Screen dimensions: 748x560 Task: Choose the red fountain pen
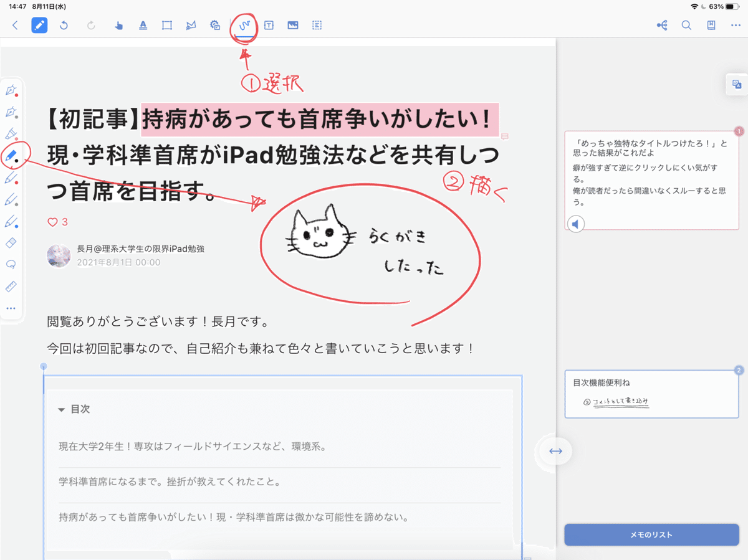pos(11,90)
